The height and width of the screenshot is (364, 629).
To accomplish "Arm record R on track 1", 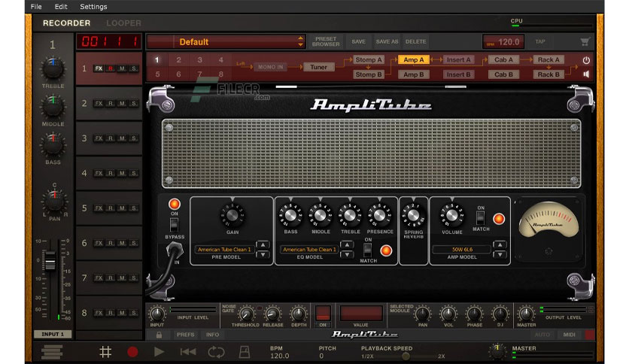I will [111, 68].
